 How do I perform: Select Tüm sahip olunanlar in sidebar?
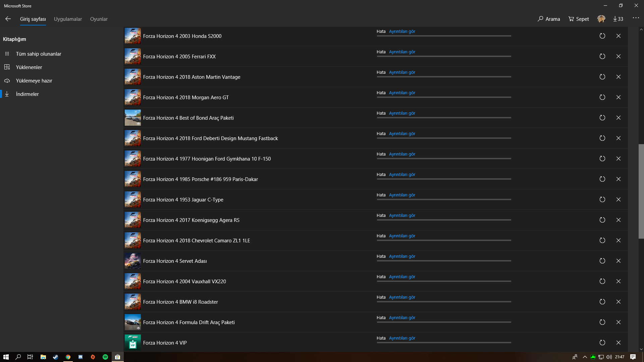pyautogui.click(x=39, y=54)
